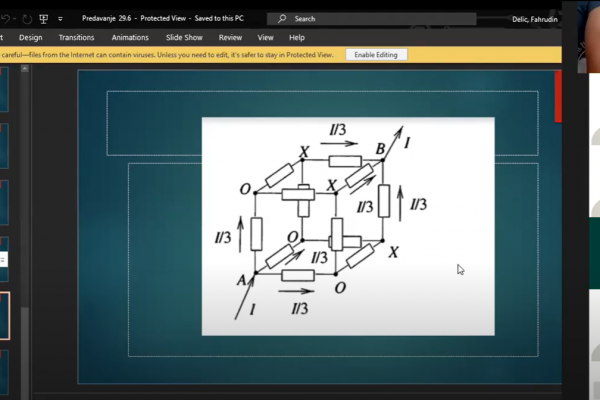This screenshot has width=600, height=400.
Task: Click the Redo icon in title bar
Action: (26, 18)
